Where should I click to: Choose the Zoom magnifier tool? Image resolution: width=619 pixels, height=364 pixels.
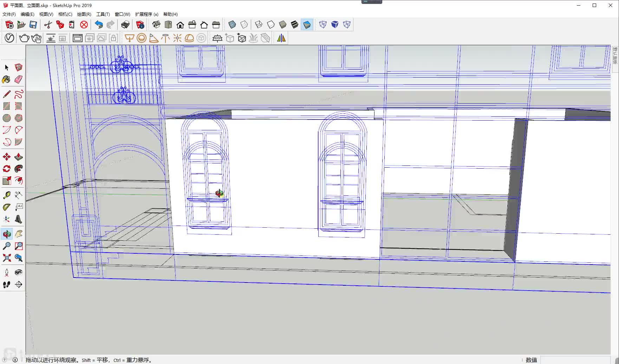click(7, 246)
